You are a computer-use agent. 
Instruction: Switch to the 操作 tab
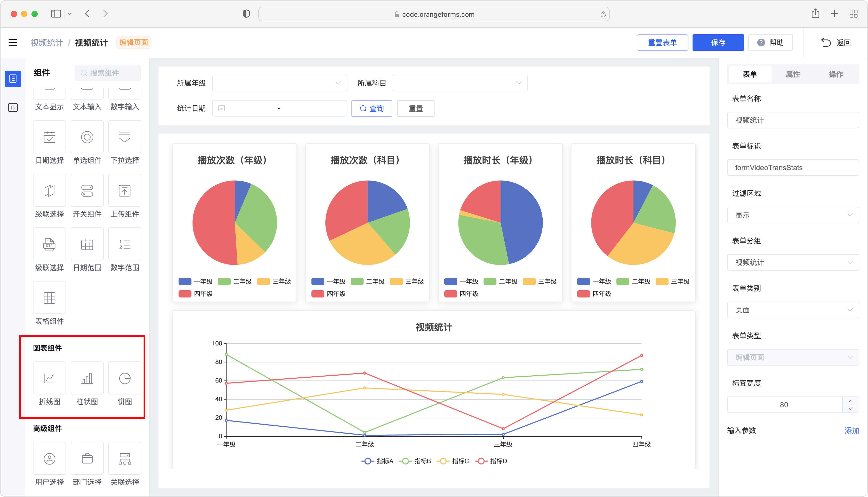tap(836, 74)
